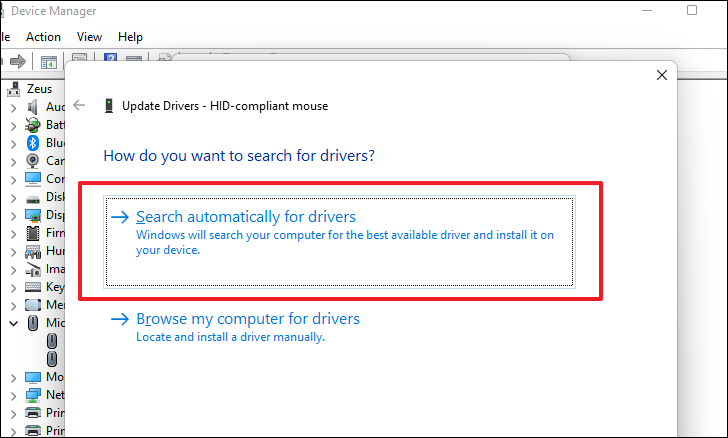Viewport: 728px width, 438px height.
Task: Click the keyboard category icon
Action: coord(32,287)
